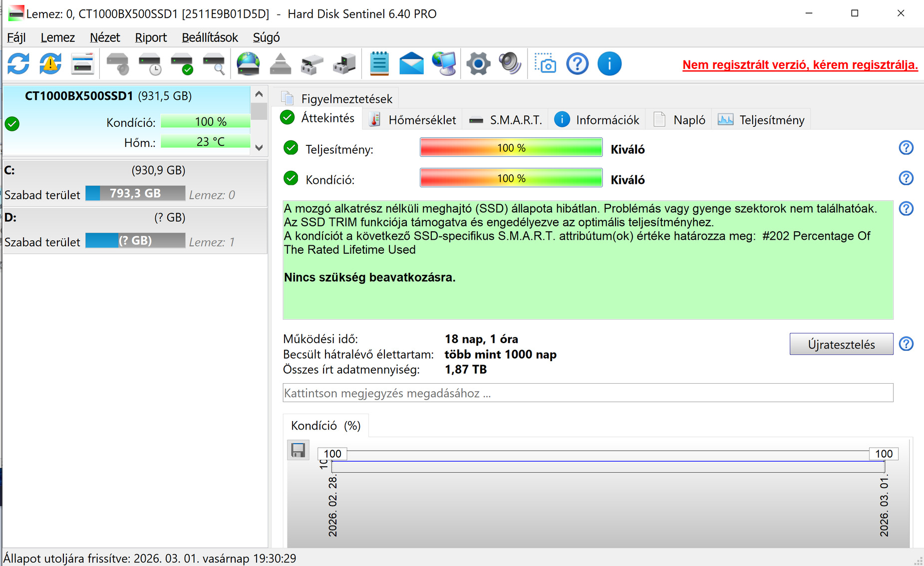Open the Súgó menu
The height and width of the screenshot is (566, 924).
(266, 37)
